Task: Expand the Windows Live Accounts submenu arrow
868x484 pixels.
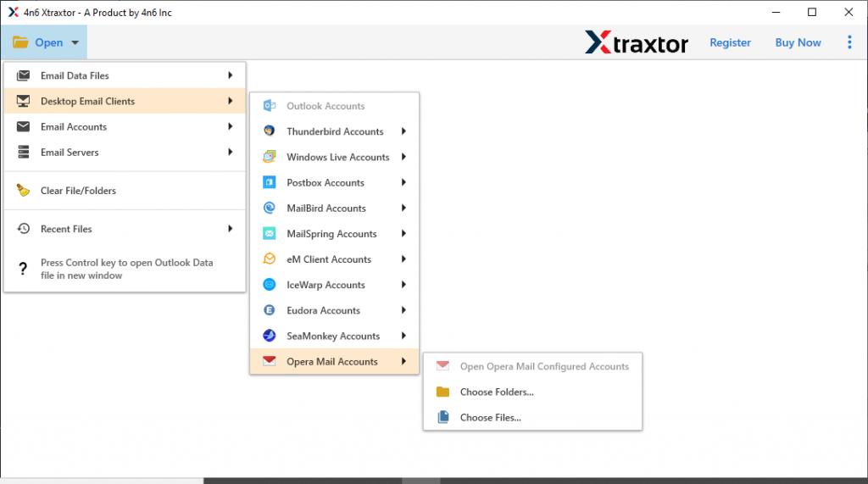Action: tap(403, 157)
